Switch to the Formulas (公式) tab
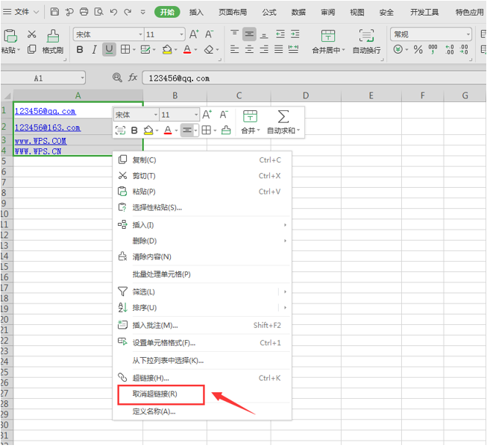The width and height of the screenshot is (487, 448). (x=269, y=13)
